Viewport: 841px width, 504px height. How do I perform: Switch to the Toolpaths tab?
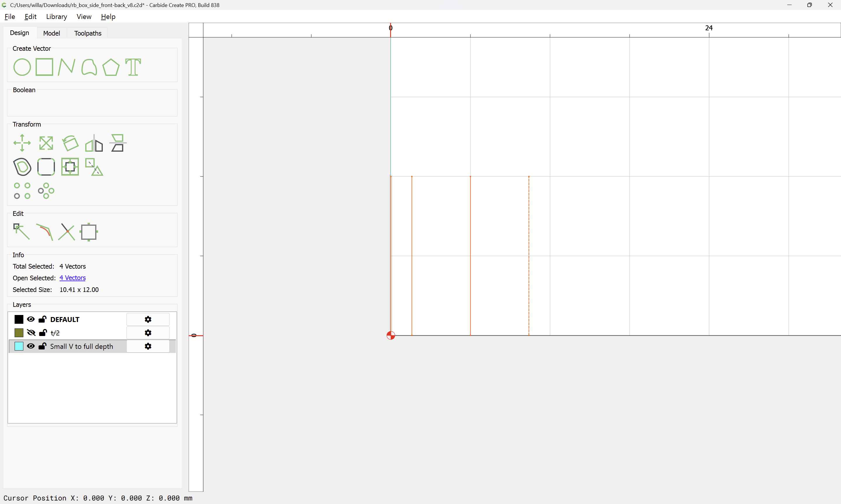[88, 33]
